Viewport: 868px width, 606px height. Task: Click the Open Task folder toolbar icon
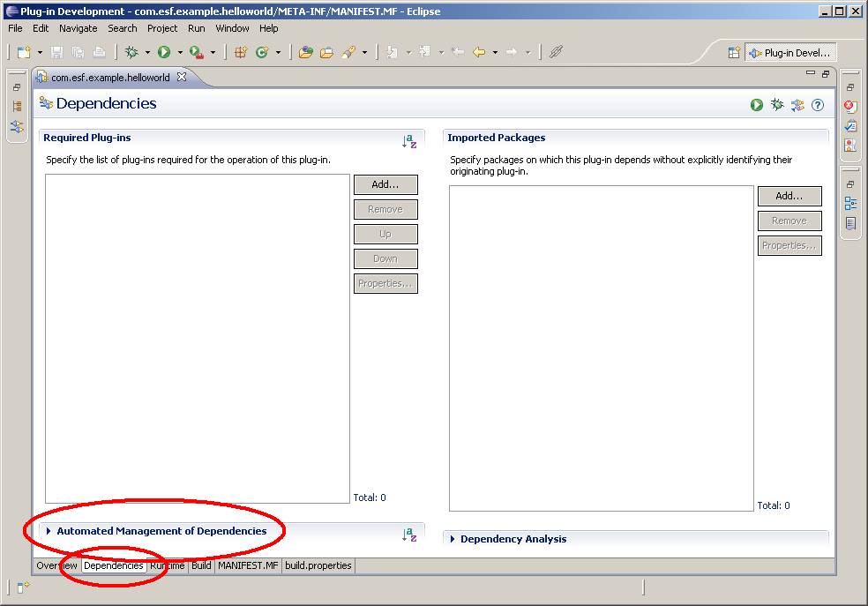[x=327, y=52]
